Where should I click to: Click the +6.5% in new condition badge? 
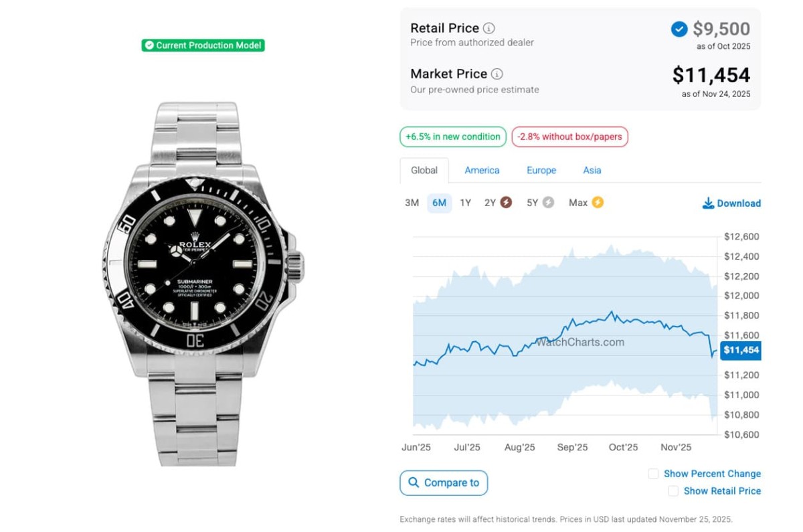(452, 137)
